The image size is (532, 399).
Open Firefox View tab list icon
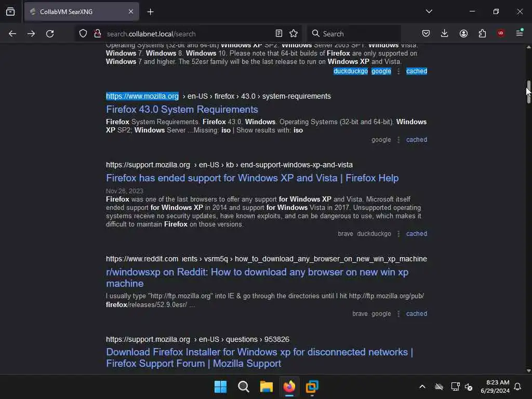click(x=10, y=11)
